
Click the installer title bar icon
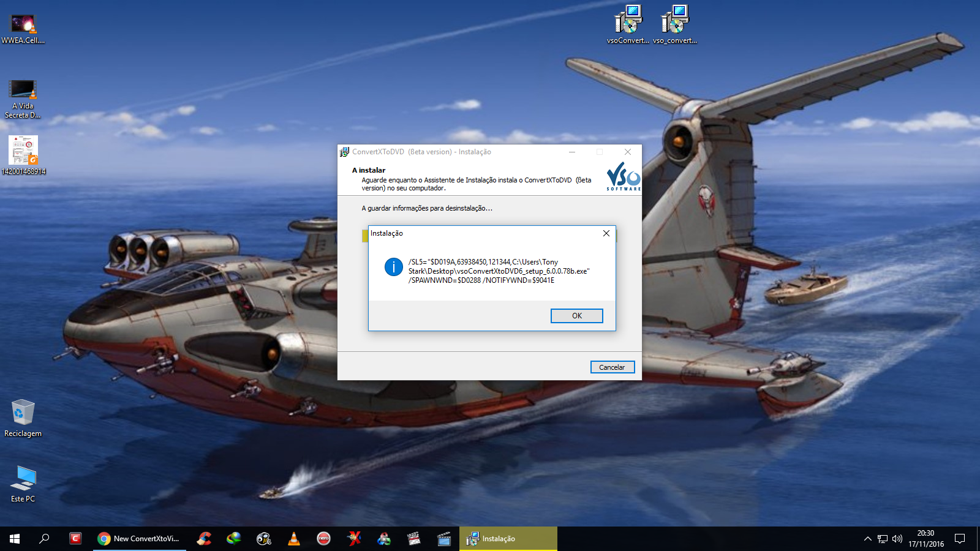[345, 152]
